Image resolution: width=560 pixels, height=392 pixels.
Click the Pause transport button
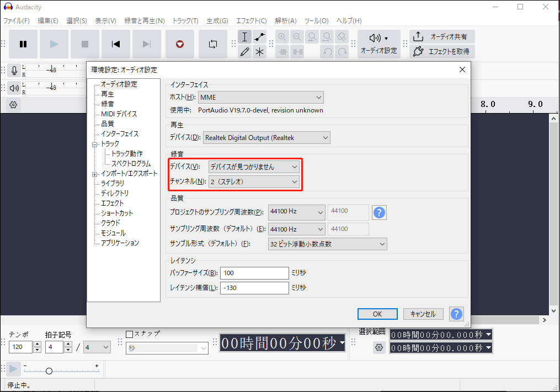[23, 44]
